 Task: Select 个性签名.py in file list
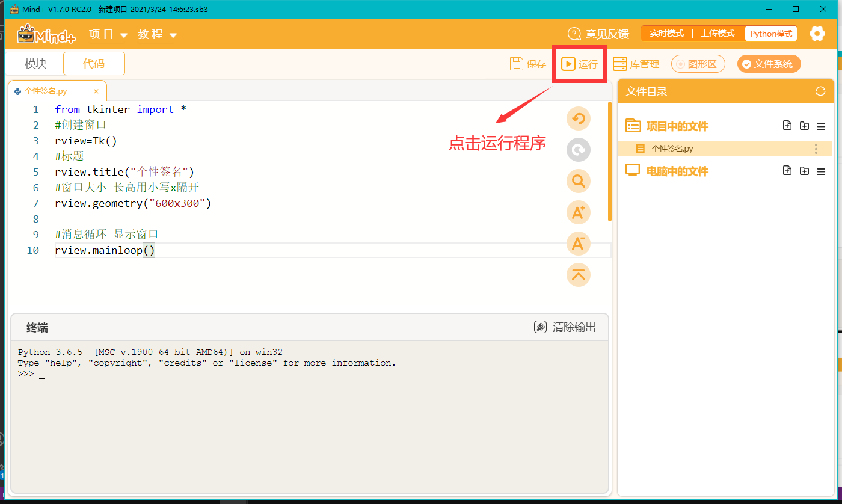pyautogui.click(x=725, y=149)
